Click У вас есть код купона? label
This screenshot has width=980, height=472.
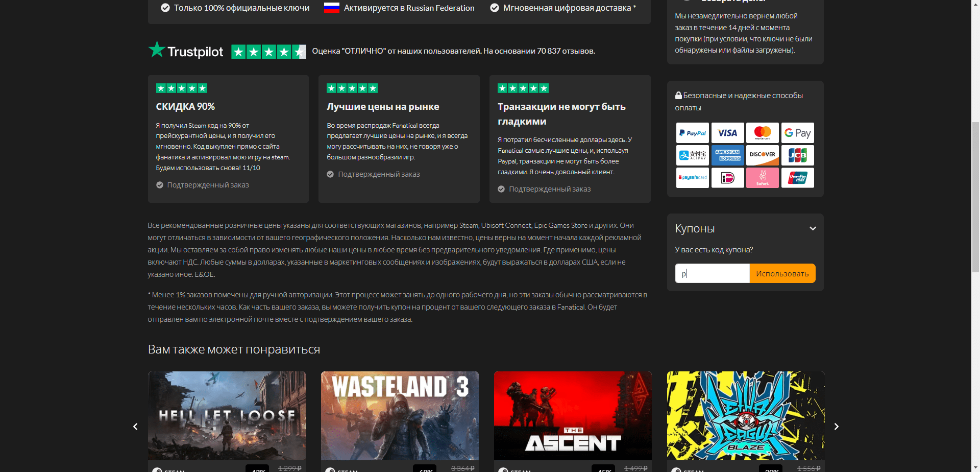pos(714,250)
